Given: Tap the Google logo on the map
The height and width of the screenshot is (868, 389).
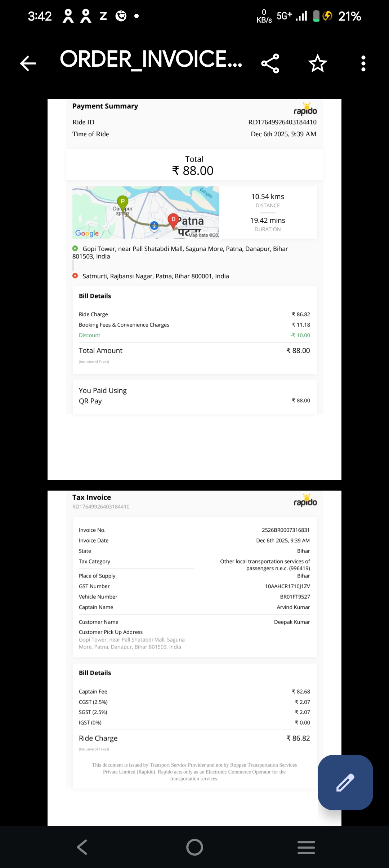Looking at the screenshot, I should 87,233.
